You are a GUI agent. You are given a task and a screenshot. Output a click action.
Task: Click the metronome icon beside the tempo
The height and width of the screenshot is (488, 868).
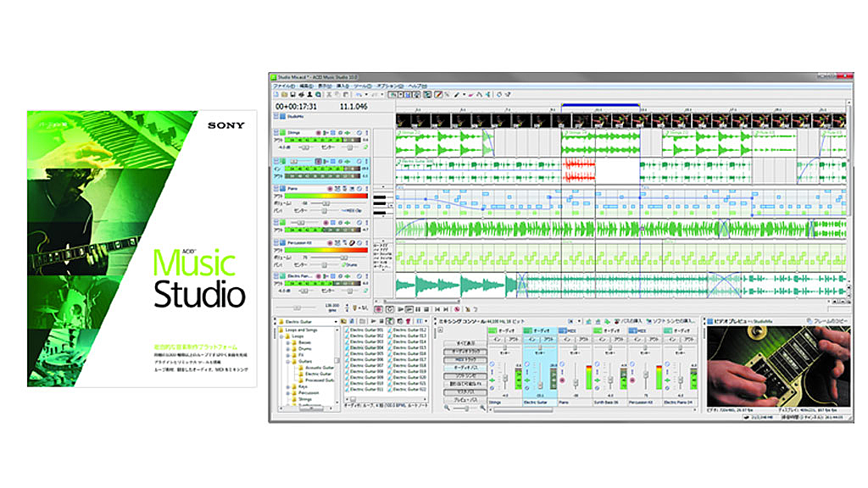[x=355, y=307]
